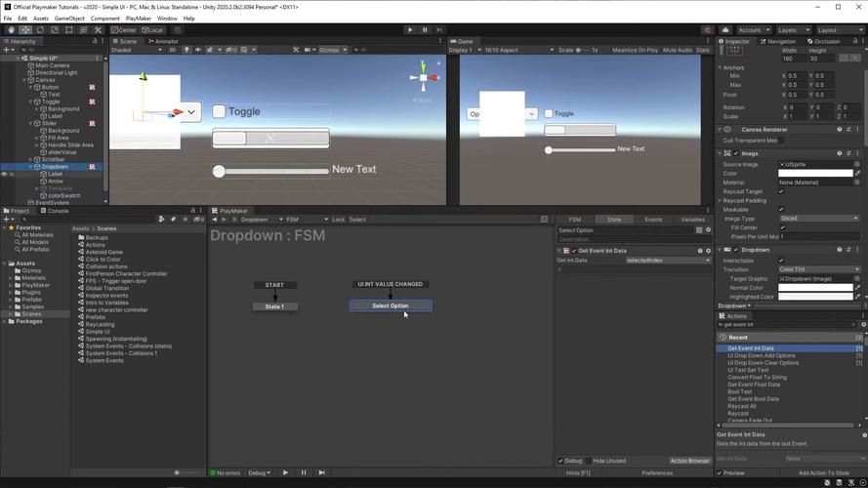This screenshot has width=868, height=488.
Task: Select the Rotate tool in the toolbar
Action: pyautogui.click(x=40, y=30)
